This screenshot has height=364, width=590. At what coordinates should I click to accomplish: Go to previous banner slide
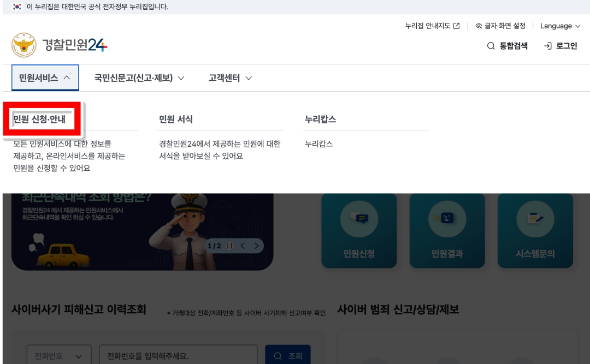pyautogui.click(x=243, y=246)
